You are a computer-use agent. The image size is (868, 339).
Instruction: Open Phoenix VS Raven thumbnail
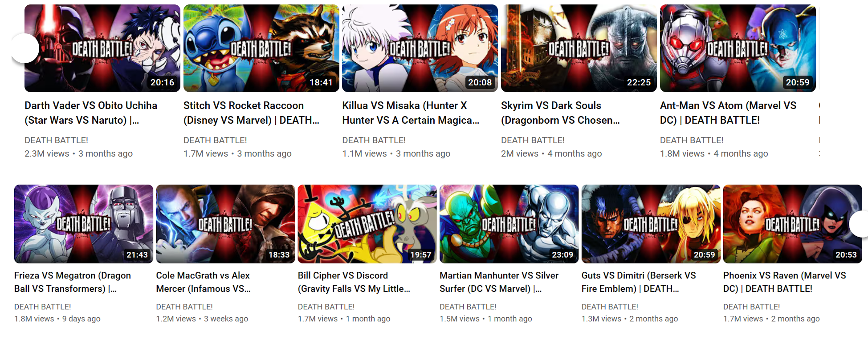[792, 224]
